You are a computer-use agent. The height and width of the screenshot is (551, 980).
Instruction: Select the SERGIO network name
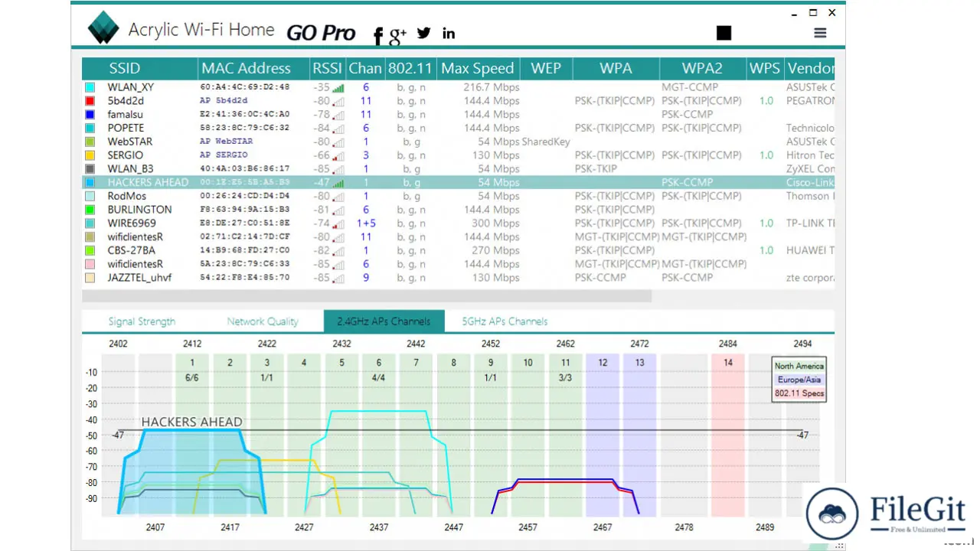[125, 155]
